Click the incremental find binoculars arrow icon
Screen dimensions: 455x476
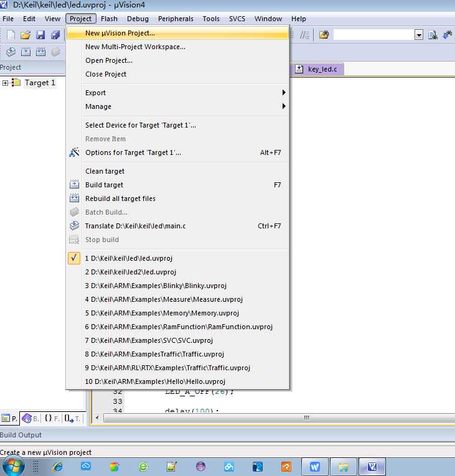pos(448,35)
